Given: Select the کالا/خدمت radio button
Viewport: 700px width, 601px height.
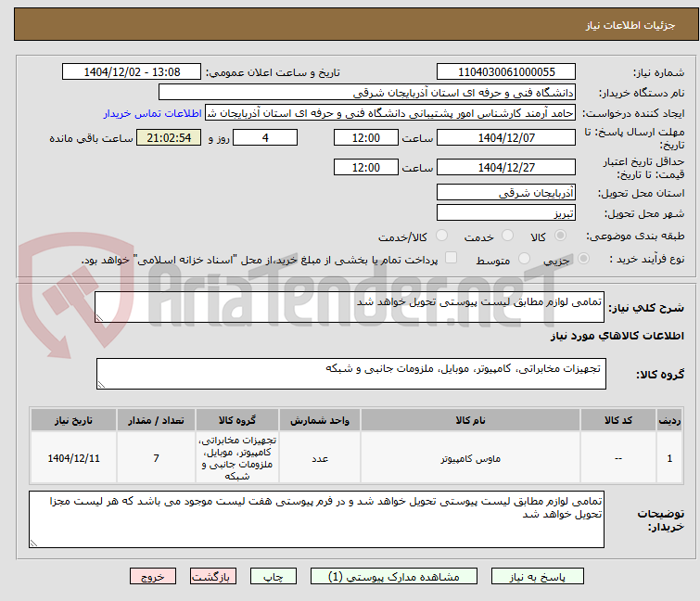Looking at the screenshot, I should point(441,236).
